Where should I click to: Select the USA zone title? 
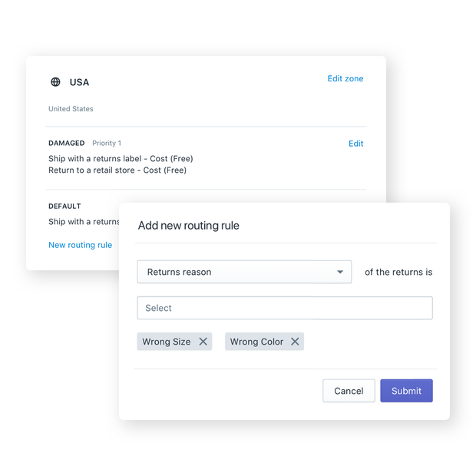click(x=79, y=82)
